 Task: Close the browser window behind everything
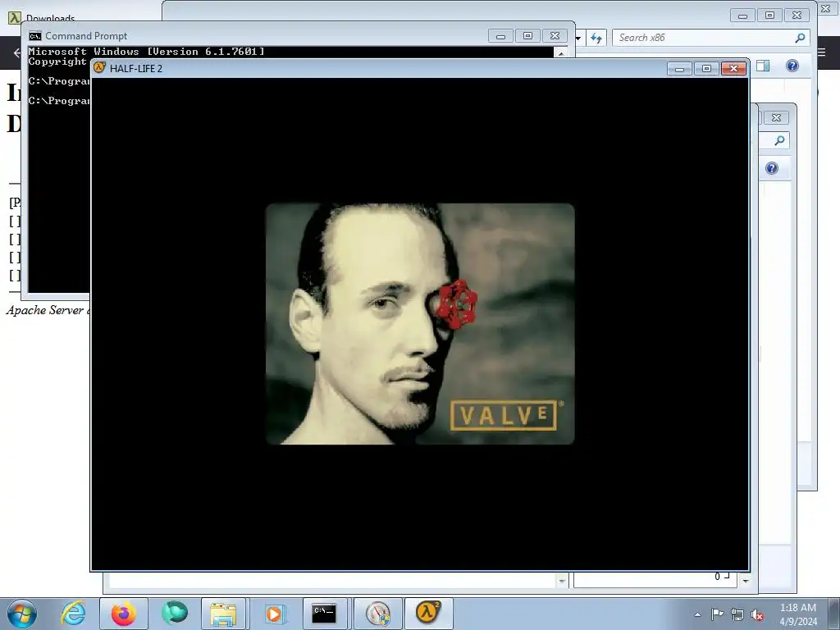pos(826,9)
